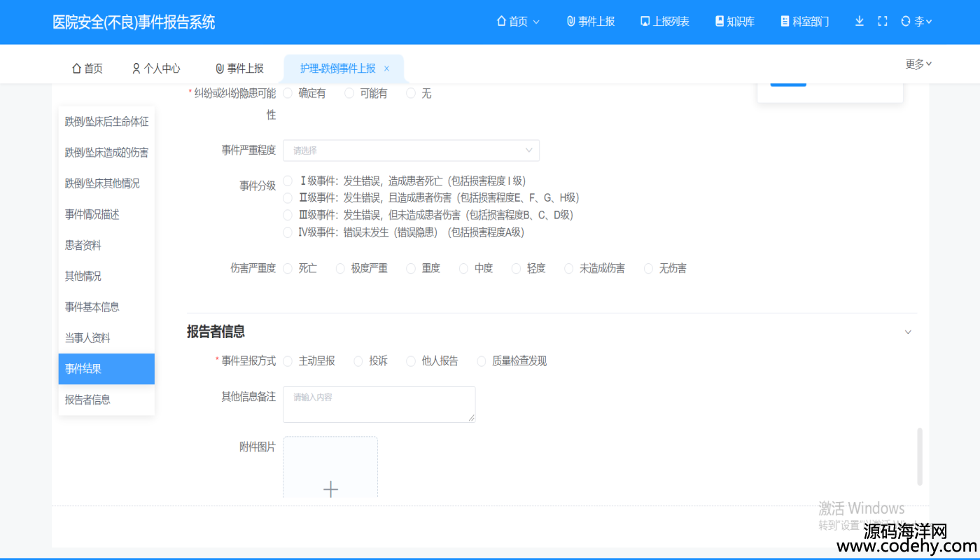Viewport: 980px width, 560px height.
Task: Expand the 更多 tabs dropdown
Action: point(918,64)
